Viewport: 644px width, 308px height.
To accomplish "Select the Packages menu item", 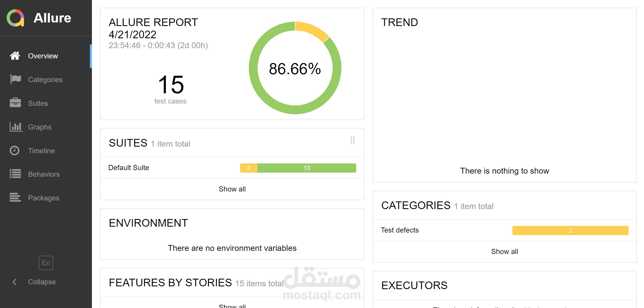I will pos(44,198).
